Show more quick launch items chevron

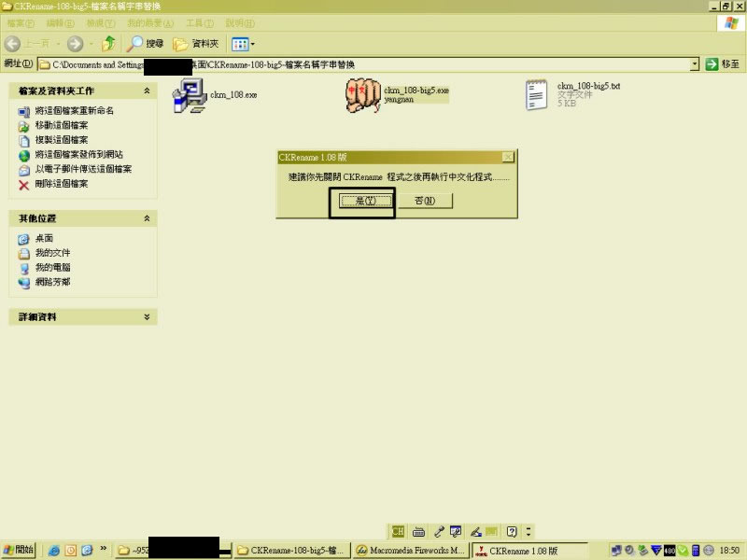pyautogui.click(x=103, y=549)
